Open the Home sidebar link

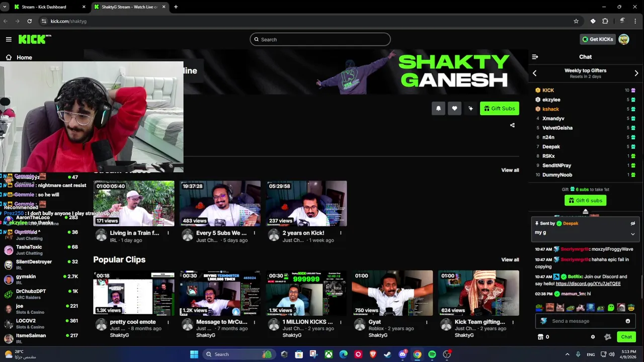(19, 57)
